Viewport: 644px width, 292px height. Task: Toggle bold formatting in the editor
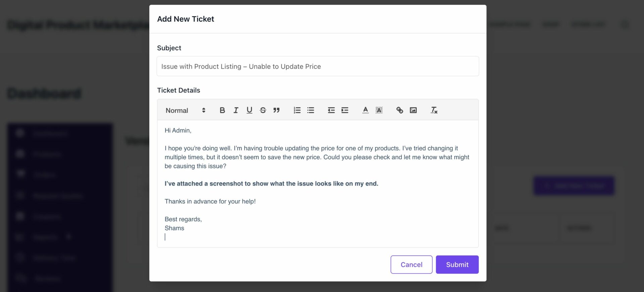click(222, 110)
